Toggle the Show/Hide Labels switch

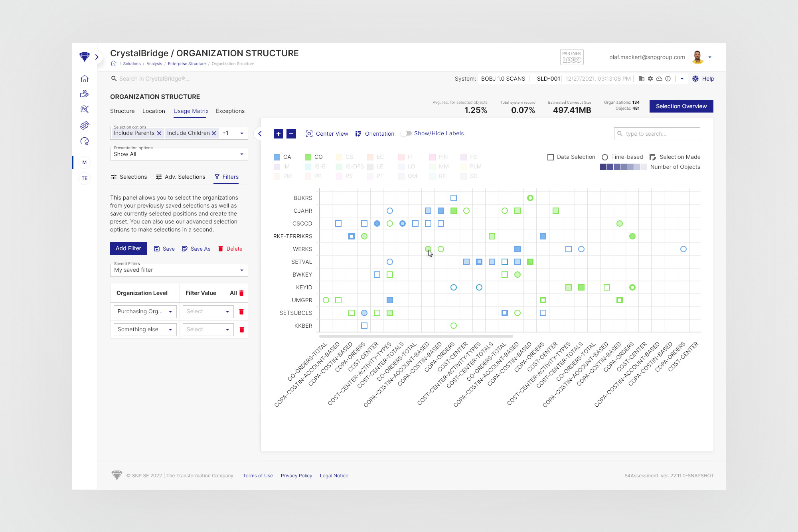406,133
